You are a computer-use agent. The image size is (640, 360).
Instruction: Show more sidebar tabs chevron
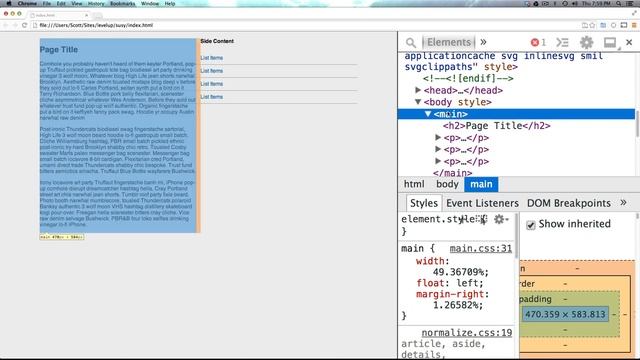point(623,203)
